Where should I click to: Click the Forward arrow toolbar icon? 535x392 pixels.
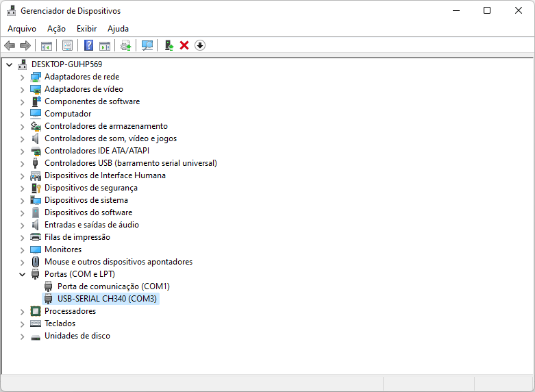point(25,45)
